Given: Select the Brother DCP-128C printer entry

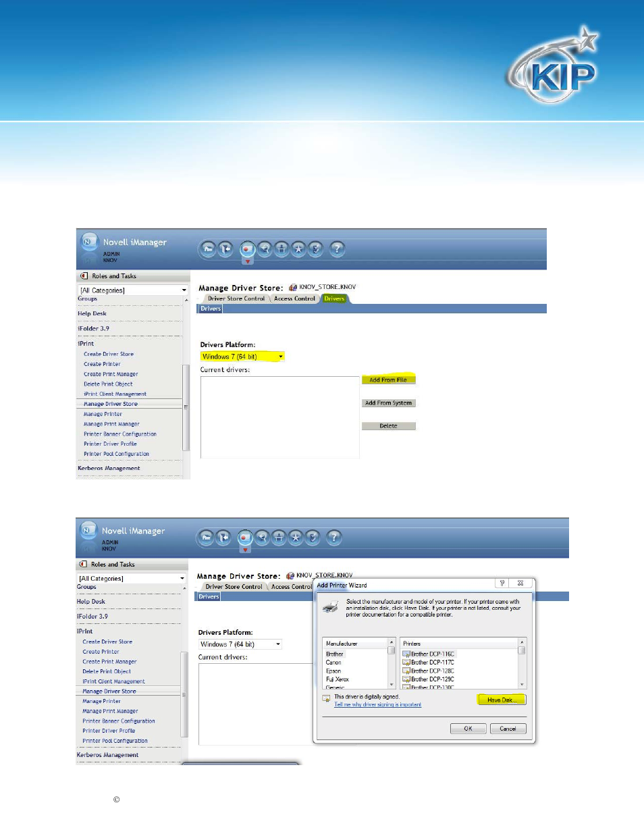Looking at the screenshot, I should [x=429, y=671].
